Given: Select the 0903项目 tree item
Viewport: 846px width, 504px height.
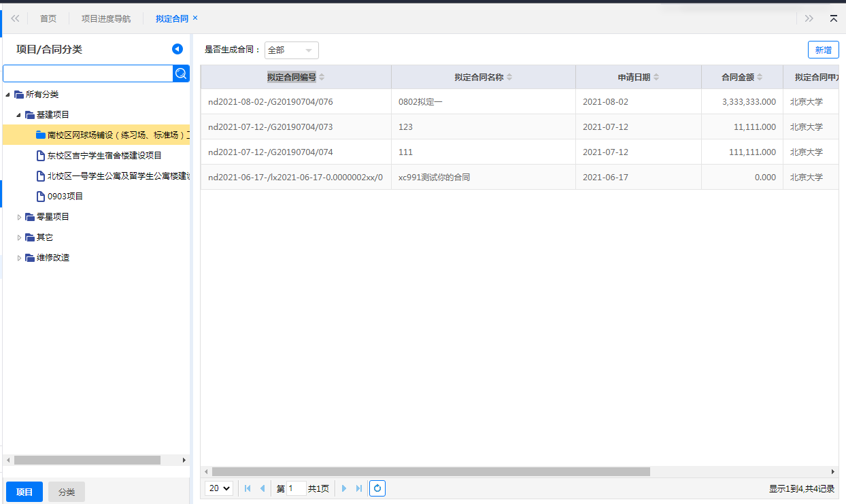Looking at the screenshot, I should click(x=65, y=197).
